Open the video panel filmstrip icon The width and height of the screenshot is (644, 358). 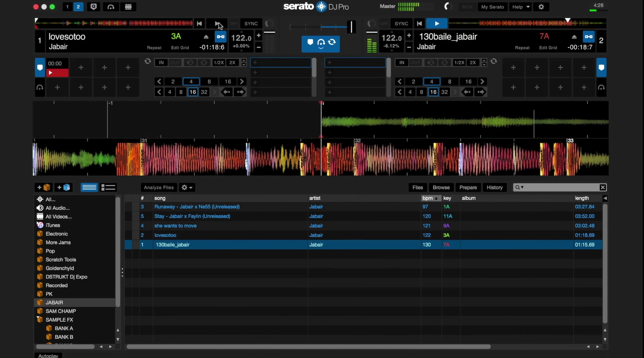coord(128,7)
